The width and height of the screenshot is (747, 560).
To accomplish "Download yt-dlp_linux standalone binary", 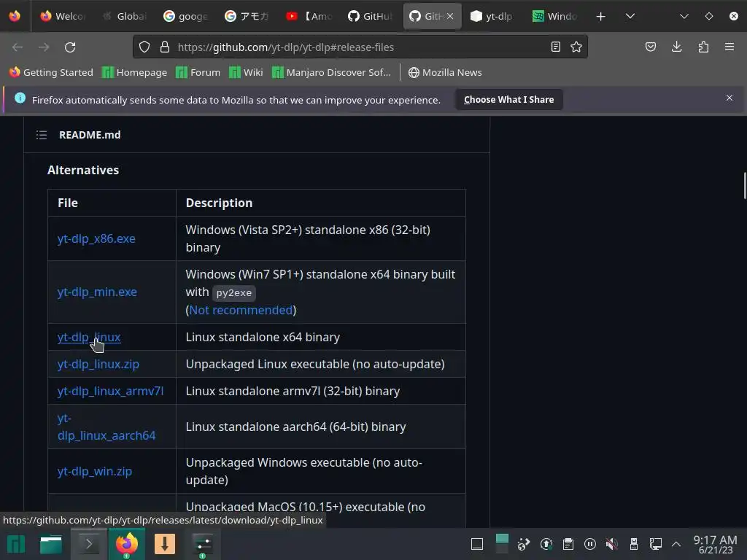I will [89, 337].
